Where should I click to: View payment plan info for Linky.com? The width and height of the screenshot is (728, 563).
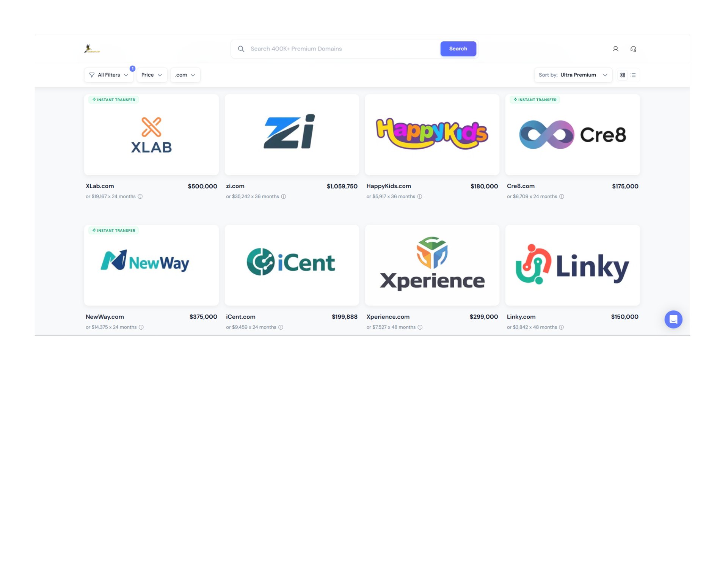[561, 327]
